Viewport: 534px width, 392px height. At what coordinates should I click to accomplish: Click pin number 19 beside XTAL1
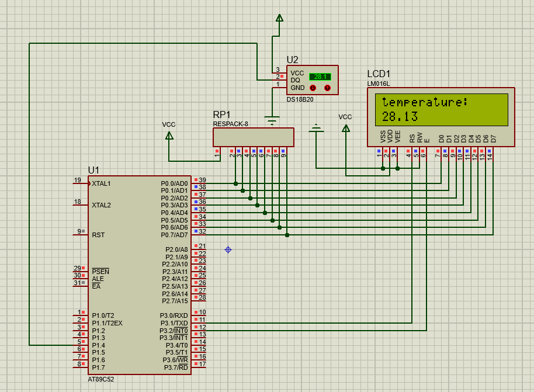click(77, 180)
